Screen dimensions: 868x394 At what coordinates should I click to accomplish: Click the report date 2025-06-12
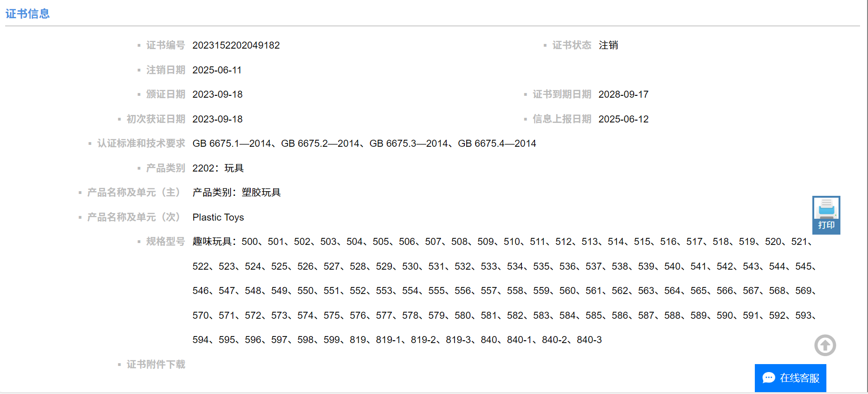point(623,119)
